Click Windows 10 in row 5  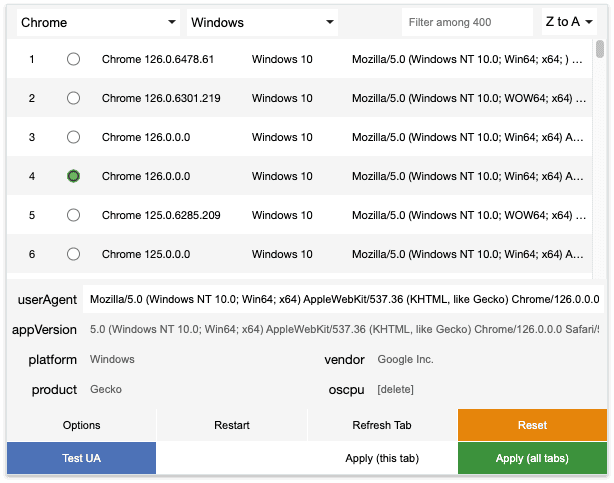(x=282, y=215)
